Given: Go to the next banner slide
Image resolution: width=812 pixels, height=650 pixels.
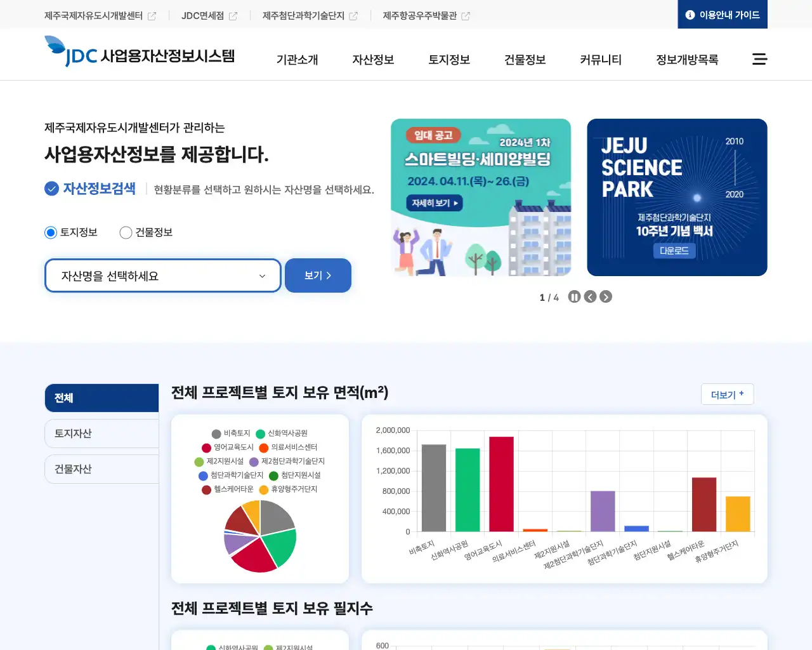Looking at the screenshot, I should point(606,296).
